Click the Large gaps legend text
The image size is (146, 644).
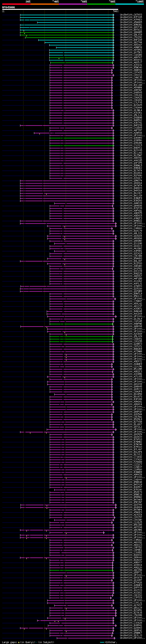10,642
